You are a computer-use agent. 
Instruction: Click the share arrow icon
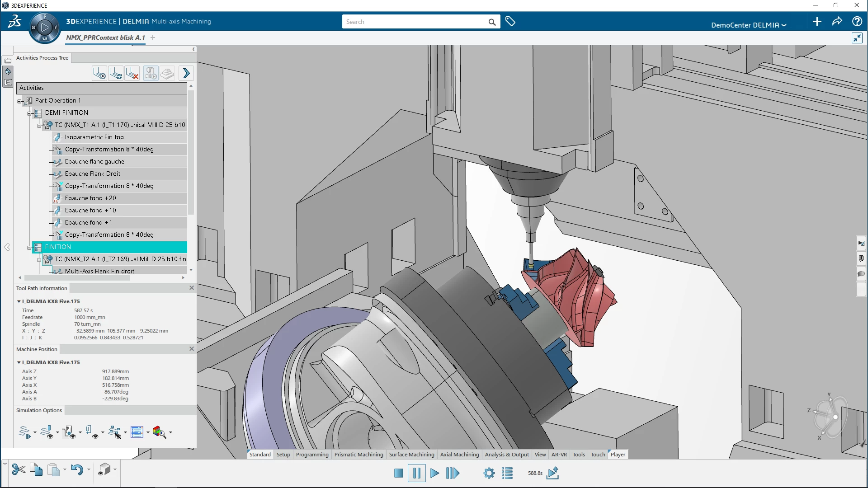[x=837, y=22]
